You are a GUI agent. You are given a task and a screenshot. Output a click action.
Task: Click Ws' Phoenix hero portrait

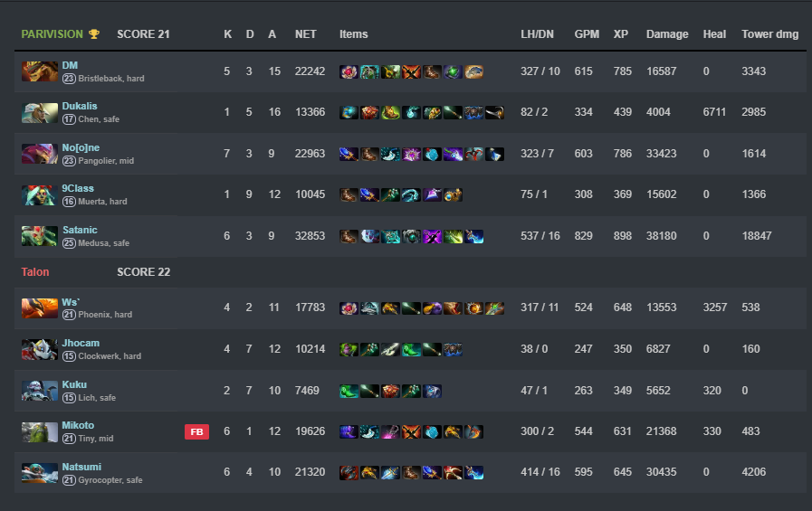tap(39, 308)
